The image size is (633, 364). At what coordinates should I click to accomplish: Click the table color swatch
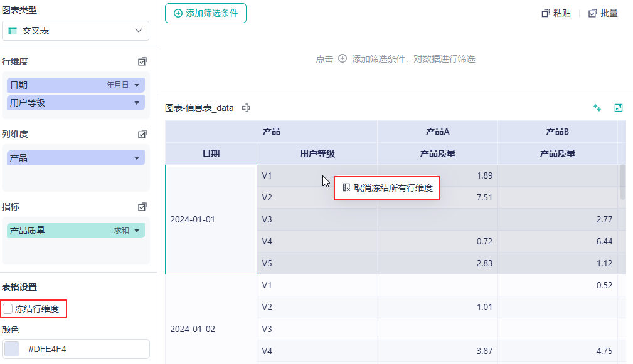[12, 349]
